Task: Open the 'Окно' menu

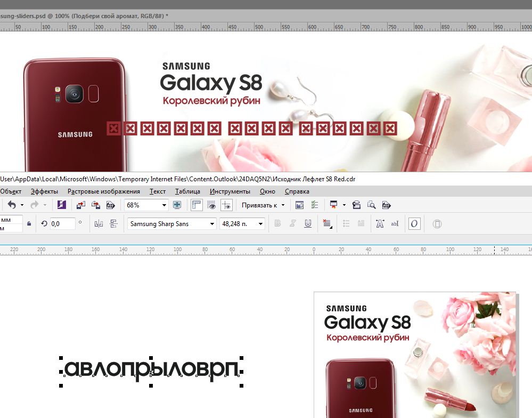Action: [267, 191]
